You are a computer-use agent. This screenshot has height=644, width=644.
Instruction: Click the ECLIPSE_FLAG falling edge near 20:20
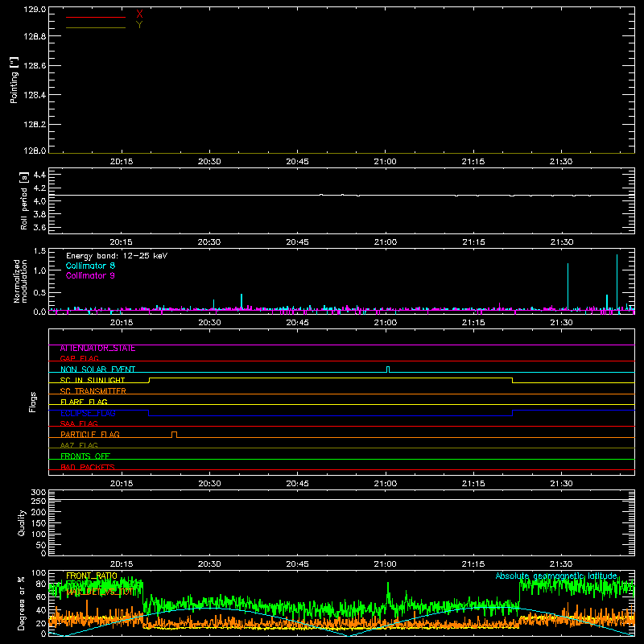click(x=149, y=413)
